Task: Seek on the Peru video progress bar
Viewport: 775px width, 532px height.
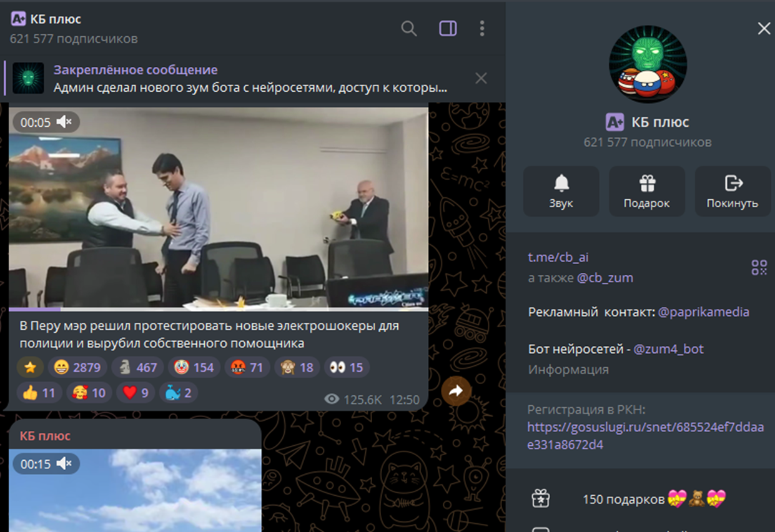Action: 219,309
